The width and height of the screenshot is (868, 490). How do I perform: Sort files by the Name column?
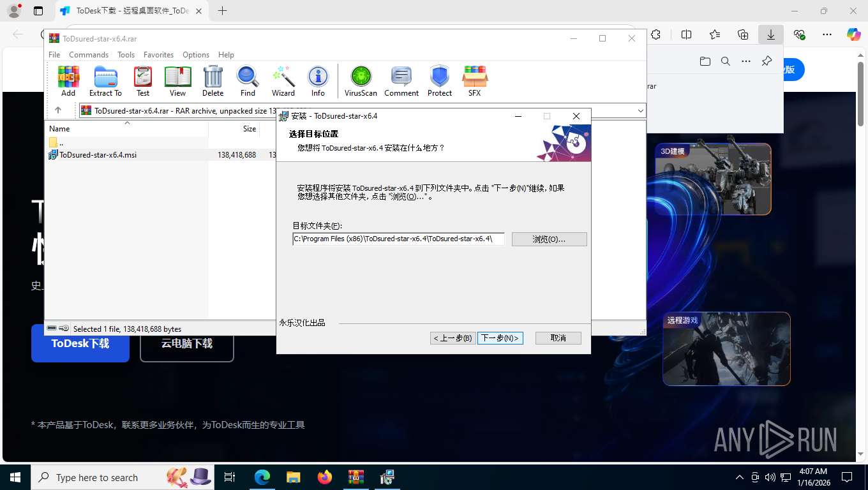pyautogui.click(x=127, y=128)
